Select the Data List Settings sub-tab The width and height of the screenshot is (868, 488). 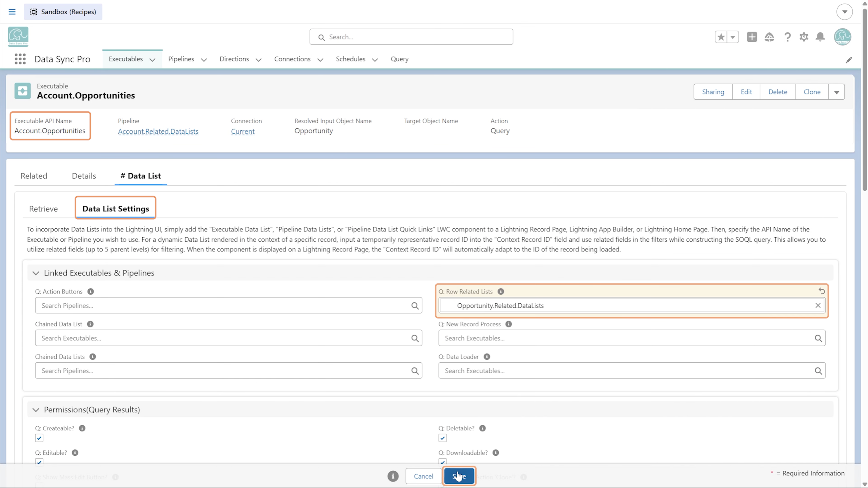[116, 209]
